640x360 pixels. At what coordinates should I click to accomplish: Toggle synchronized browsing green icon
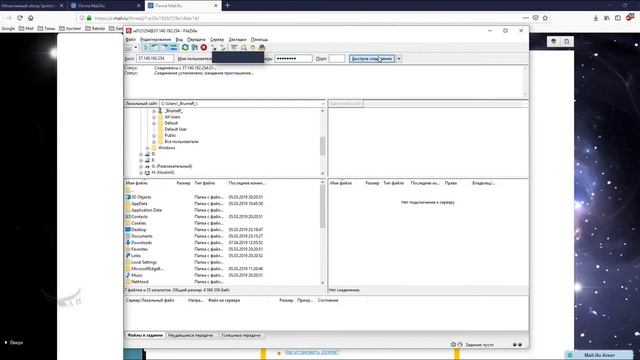point(253,48)
